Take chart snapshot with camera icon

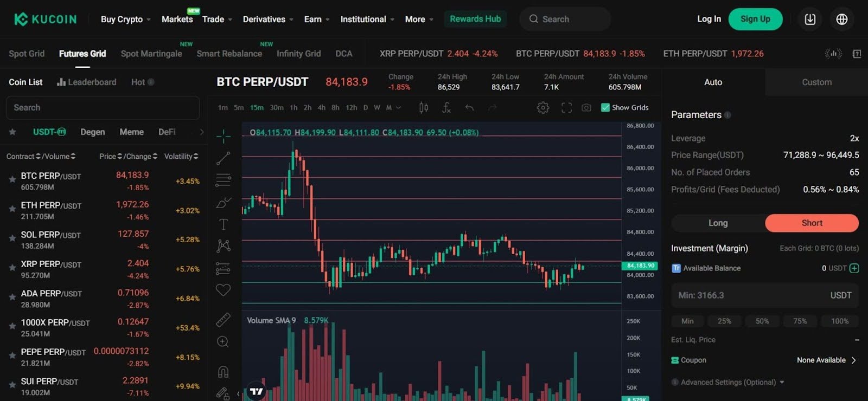[586, 108]
